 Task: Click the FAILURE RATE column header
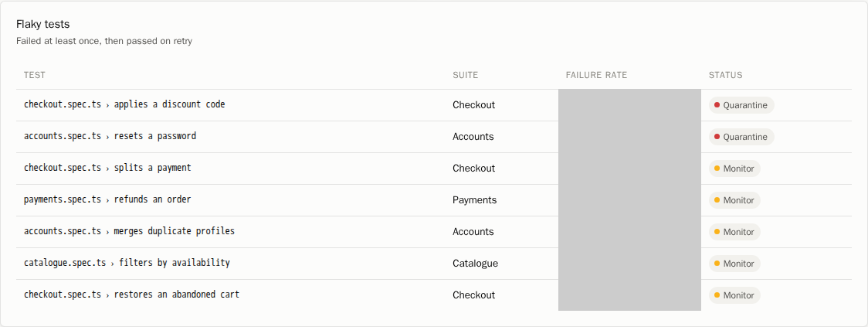596,75
